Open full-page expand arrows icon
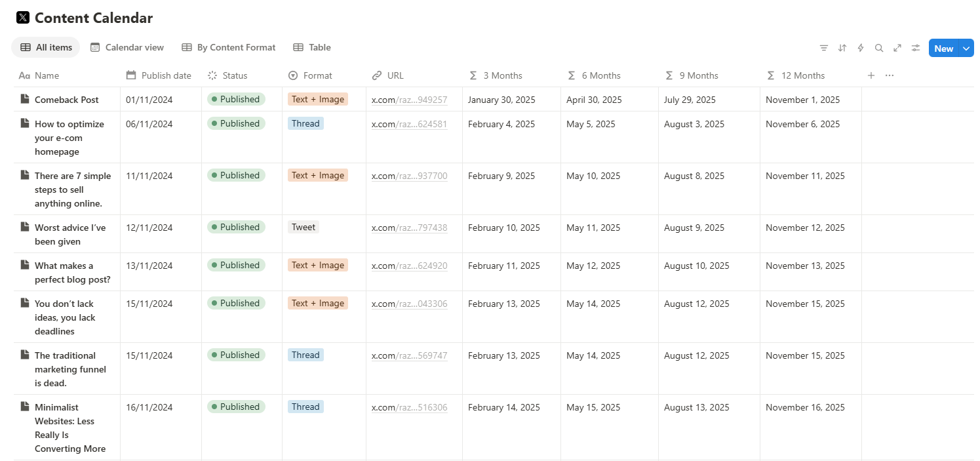 pos(897,48)
